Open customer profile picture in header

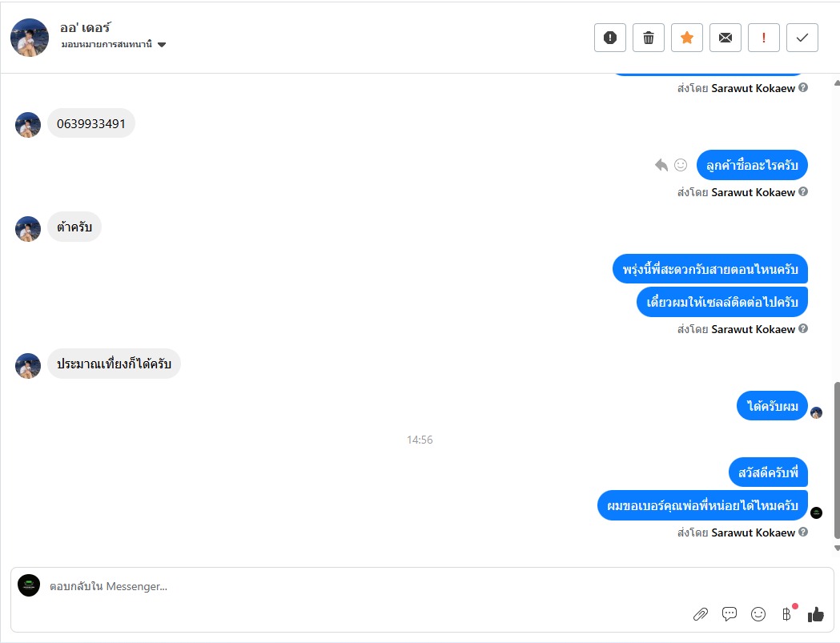[x=30, y=38]
